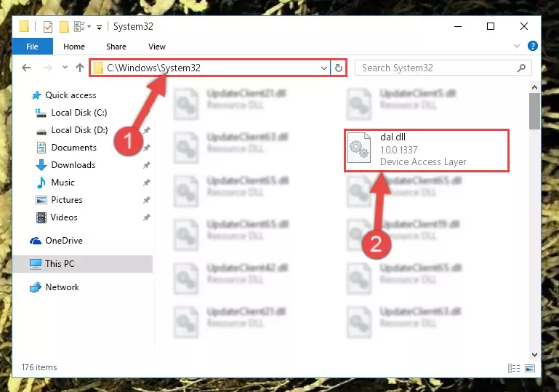
Task: Open the File menu
Action: [x=33, y=47]
